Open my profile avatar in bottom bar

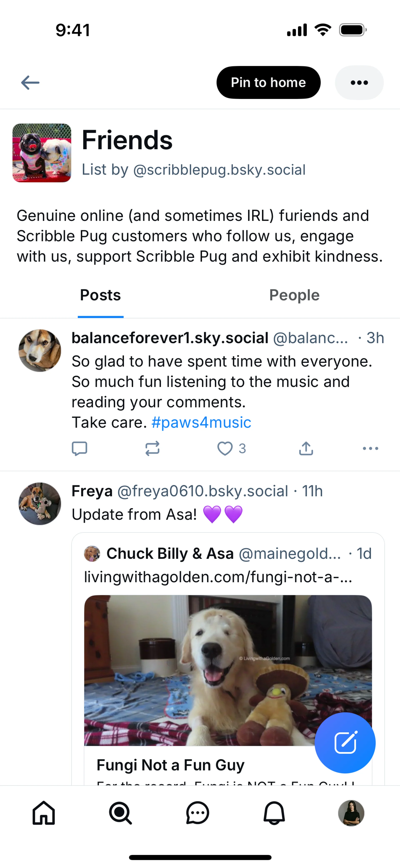[351, 813]
